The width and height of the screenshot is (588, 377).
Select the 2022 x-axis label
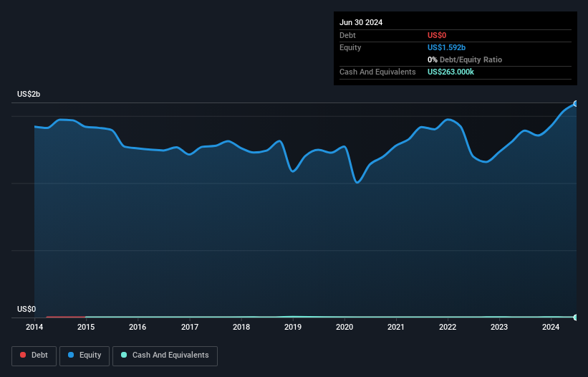(448, 327)
